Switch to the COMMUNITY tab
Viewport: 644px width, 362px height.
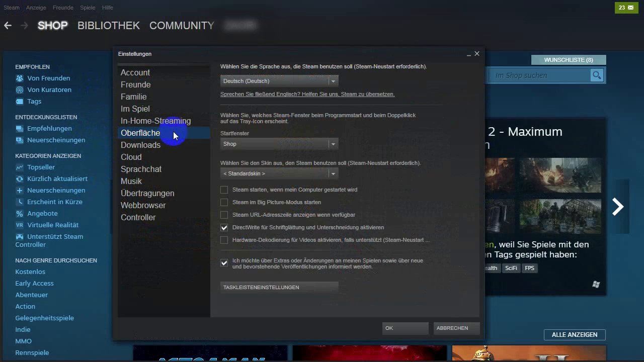pyautogui.click(x=182, y=26)
